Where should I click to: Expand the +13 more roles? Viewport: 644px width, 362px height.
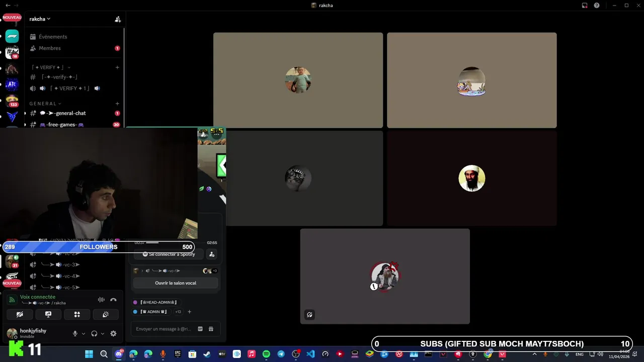178,312
